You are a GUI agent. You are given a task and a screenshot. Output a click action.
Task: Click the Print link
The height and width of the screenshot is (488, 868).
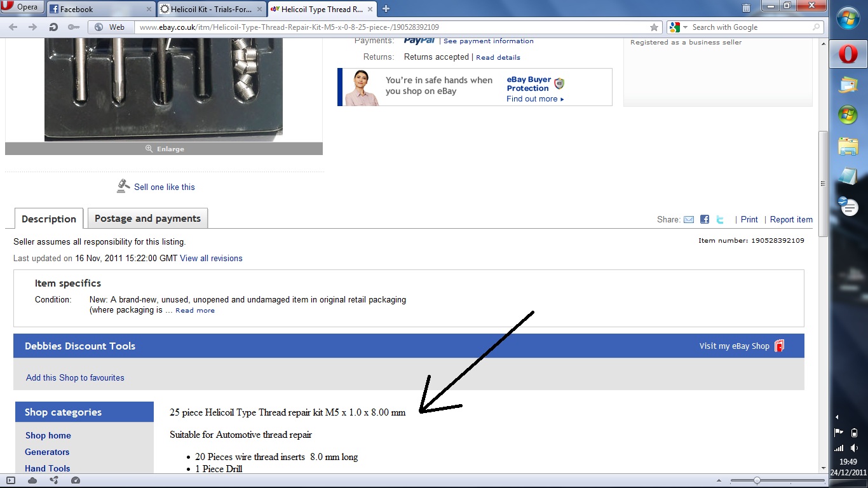coord(749,219)
